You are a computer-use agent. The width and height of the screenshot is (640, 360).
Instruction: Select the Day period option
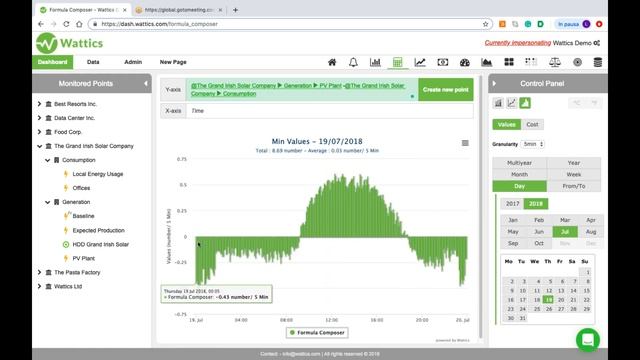click(519, 186)
